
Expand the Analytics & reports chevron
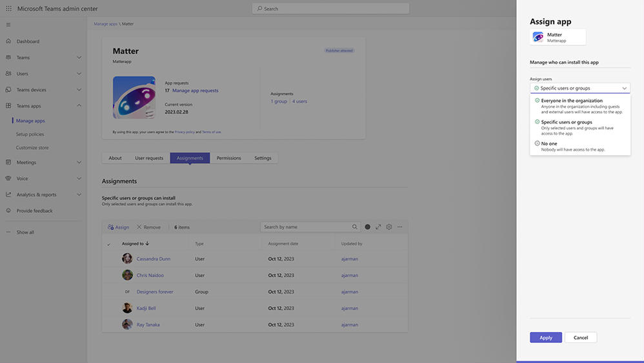[79, 194]
